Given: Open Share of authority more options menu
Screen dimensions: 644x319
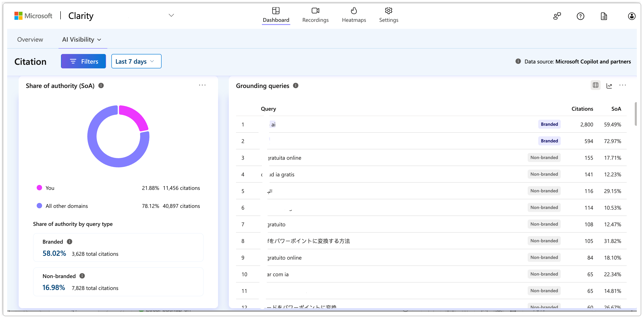Looking at the screenshot, I should 202,85.
